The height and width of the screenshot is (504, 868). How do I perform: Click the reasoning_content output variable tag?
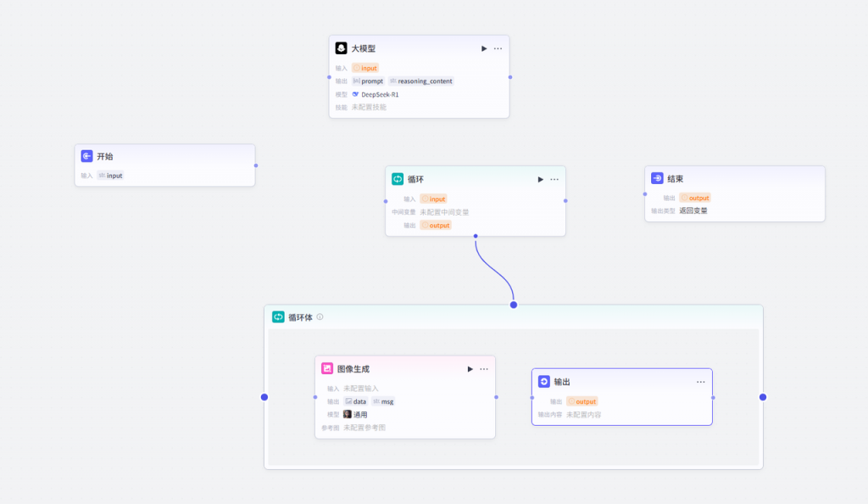[425, 81]
